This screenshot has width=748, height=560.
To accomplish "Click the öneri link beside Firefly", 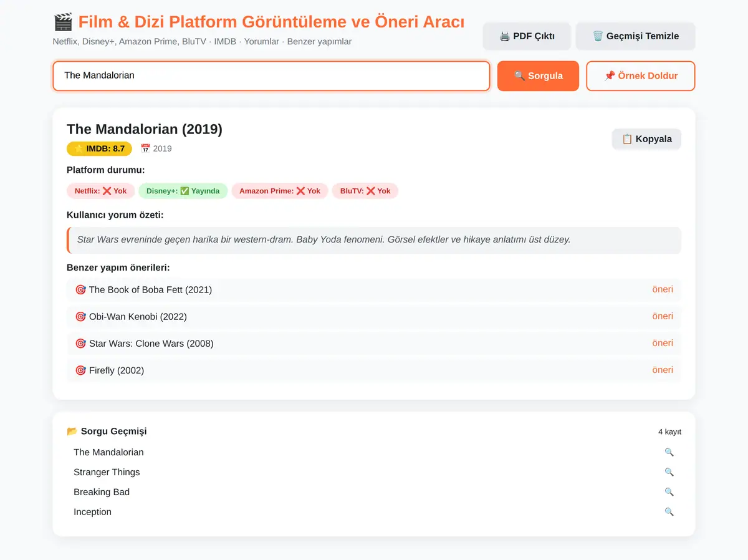I will (x=663, y=370).
